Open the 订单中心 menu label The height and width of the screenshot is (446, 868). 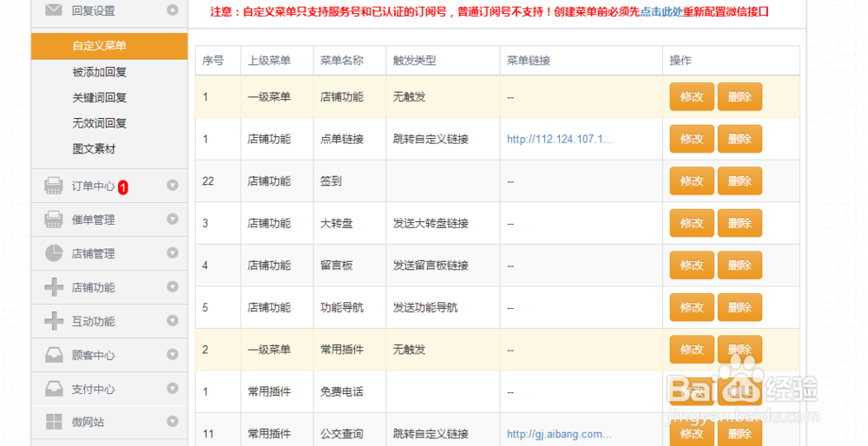[93, 186]
